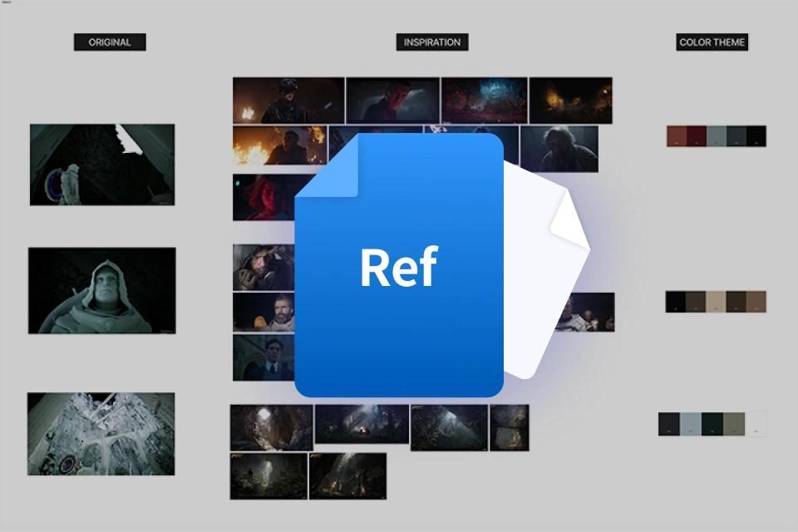
Task: Pick the charcoal swatch in bottom palette
Action: click(x=669, y=424)
